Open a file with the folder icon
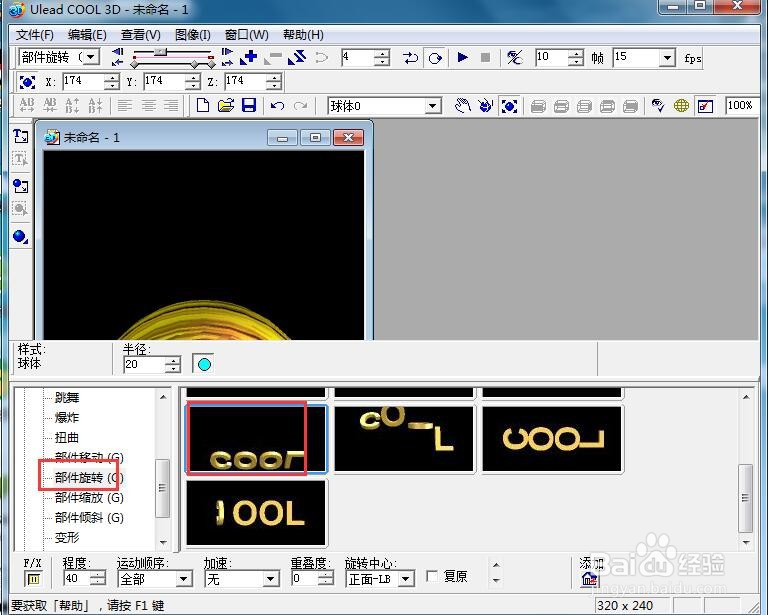Viewport: 768px width, 615px height. click(x=226, y=105)
